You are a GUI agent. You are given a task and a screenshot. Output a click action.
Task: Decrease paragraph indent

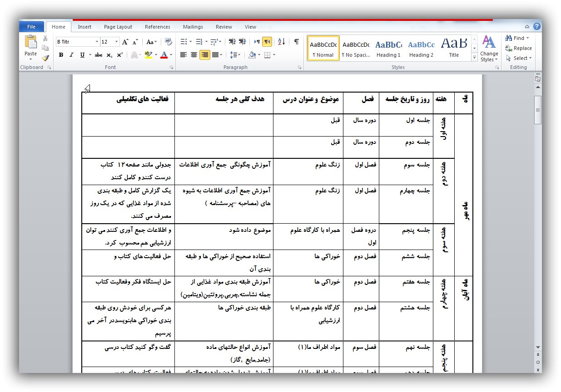click(232, 42)
